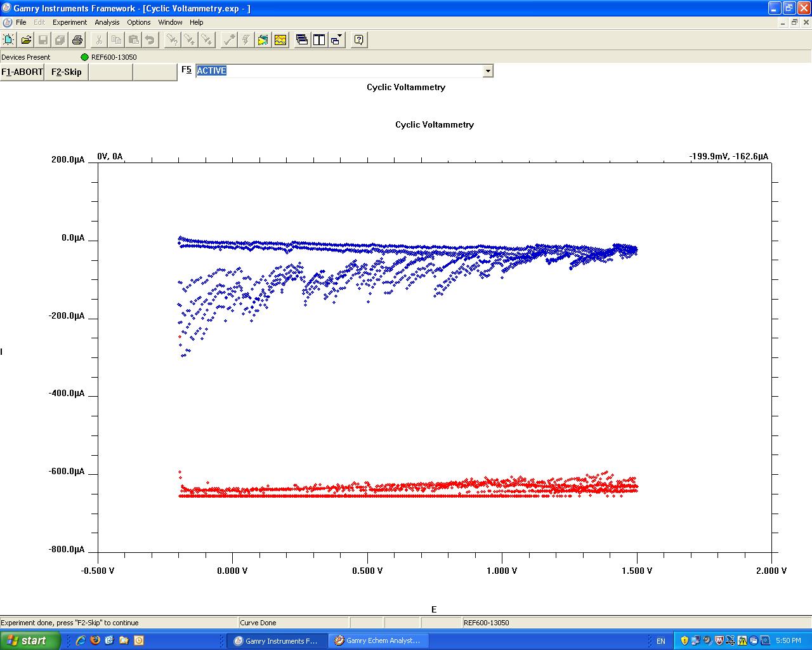Switch to Gamry Instruments Framework taskbar button
812x650 pixels.
pyautogui.click(x=277, y=640)
